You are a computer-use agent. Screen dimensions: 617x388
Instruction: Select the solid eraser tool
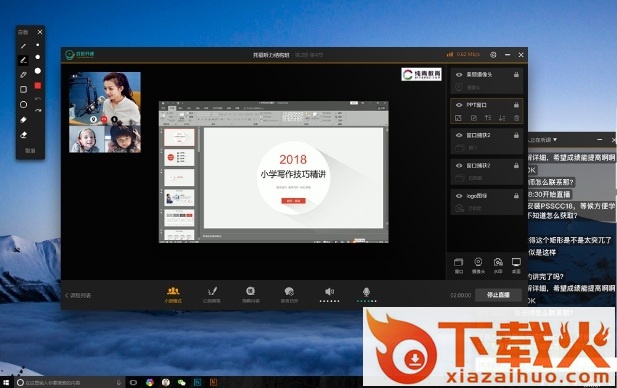[x=23, y=120]
